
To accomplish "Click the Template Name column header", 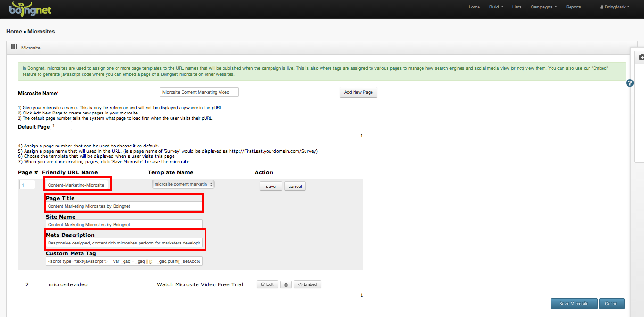I will point(171,172).
